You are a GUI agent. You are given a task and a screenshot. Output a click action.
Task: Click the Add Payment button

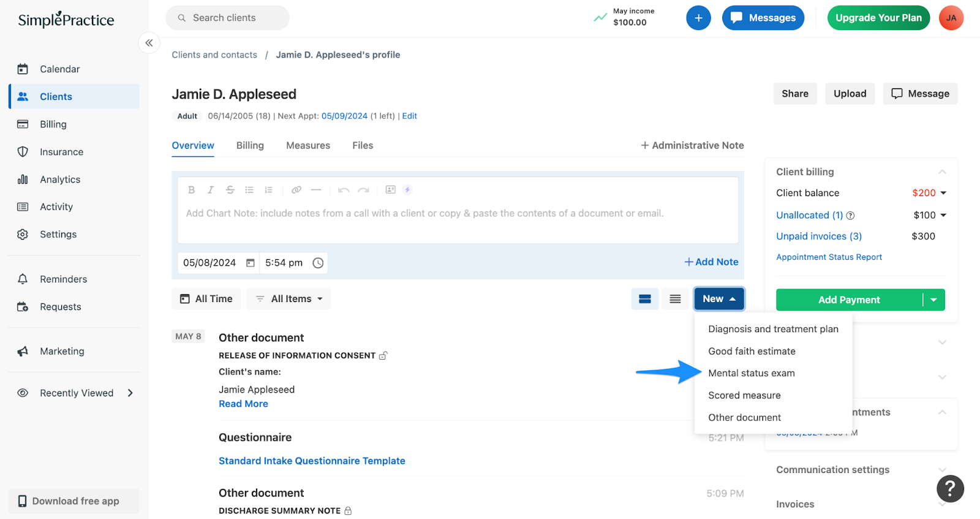point(849,300)
